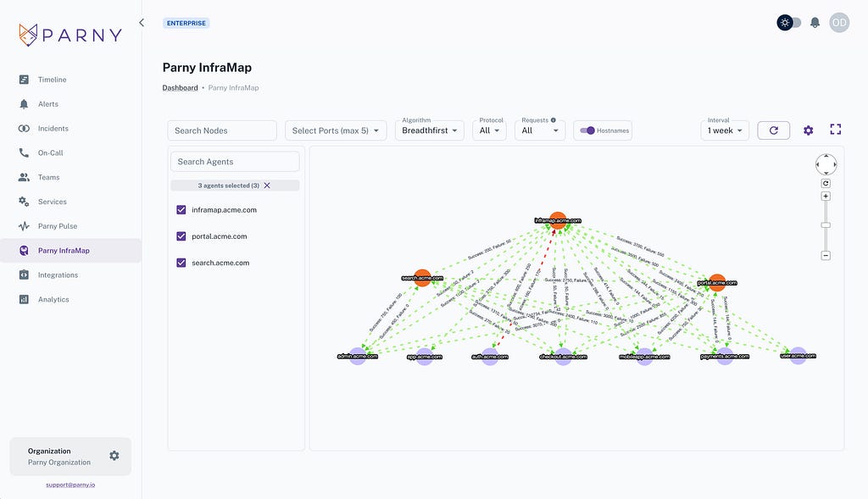Select the payments.acme.com node
This screenshot has width=868, height=499.
pyautogui.click(x=725, y=357)
